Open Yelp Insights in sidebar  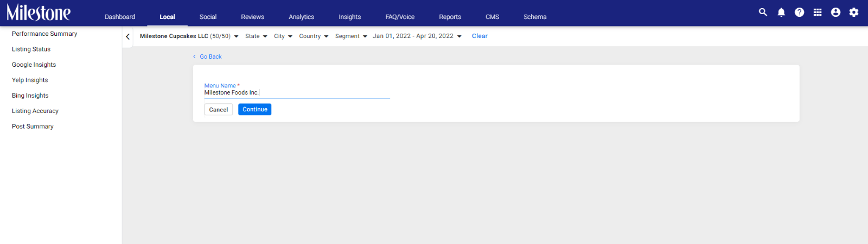coord(30,80)
